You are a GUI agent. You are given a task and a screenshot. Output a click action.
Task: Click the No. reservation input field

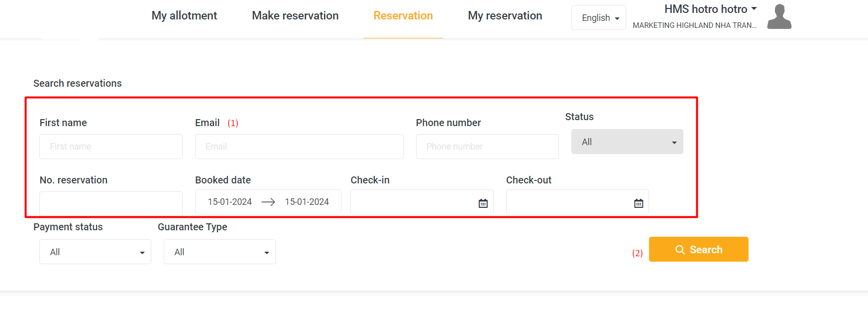pyautogui.click(x=111, y=203)
